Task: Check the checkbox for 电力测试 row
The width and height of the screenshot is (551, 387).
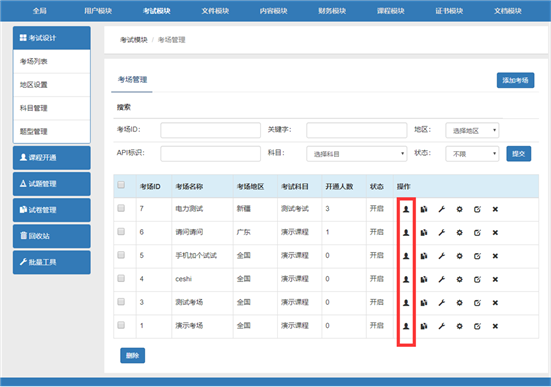Action: click(121, 208)
